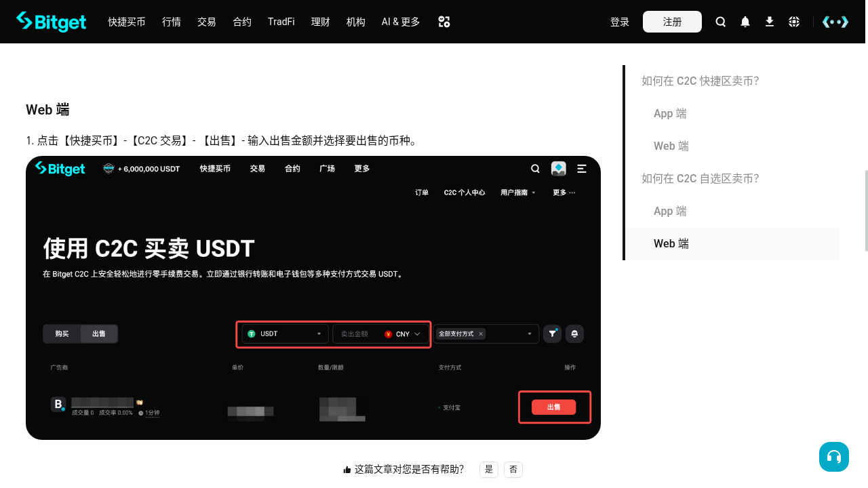Answer 是 to the article helpfulness question

point(489,470)
